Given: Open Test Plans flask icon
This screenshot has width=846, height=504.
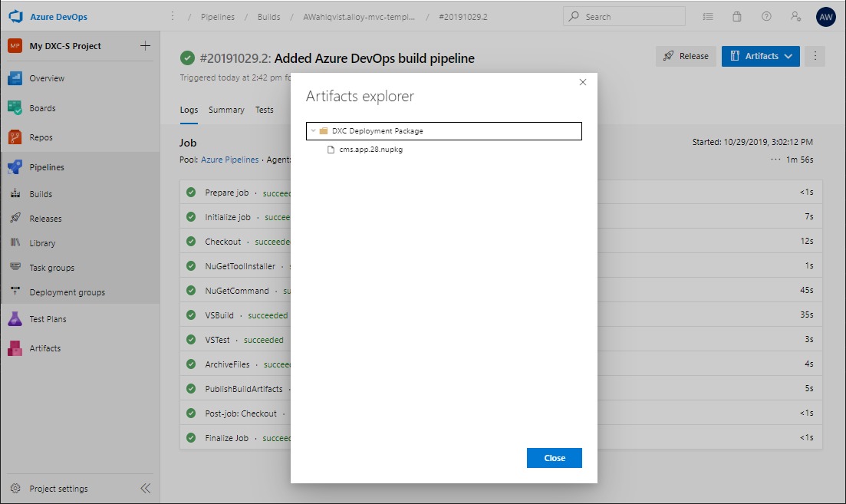Looking at the screenshot, I should (x=15, y=319).
